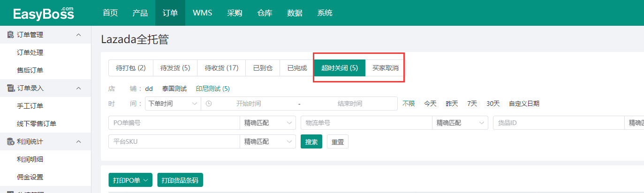Collapse the 订单录入 sidebar section
The height and width of the screenshot is (193, 644).
coord(79,88)
